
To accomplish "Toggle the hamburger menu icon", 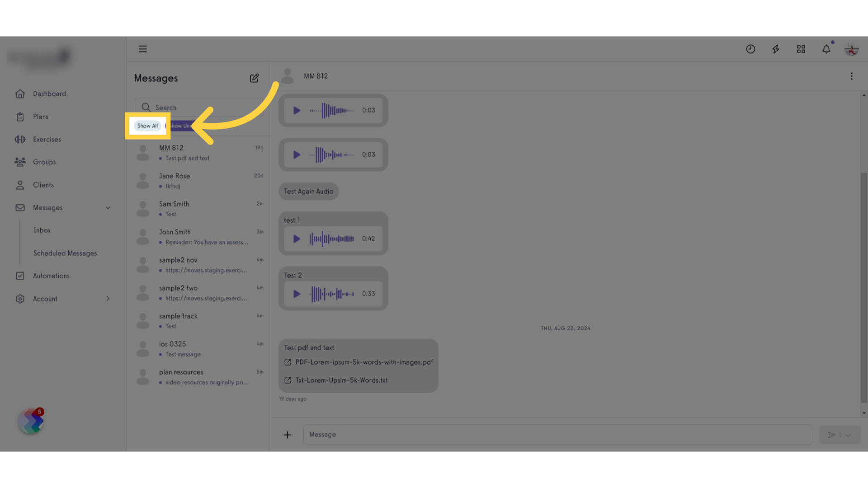I will 143,49.
